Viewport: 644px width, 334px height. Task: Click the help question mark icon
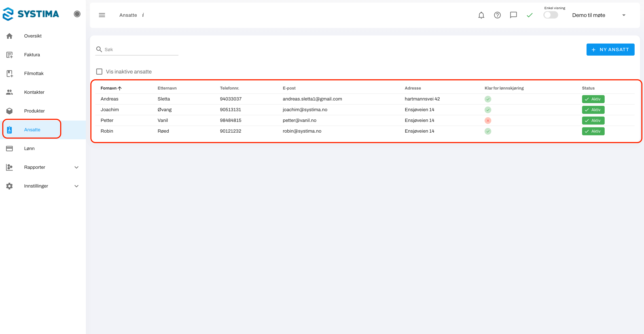tap(497, 15)
